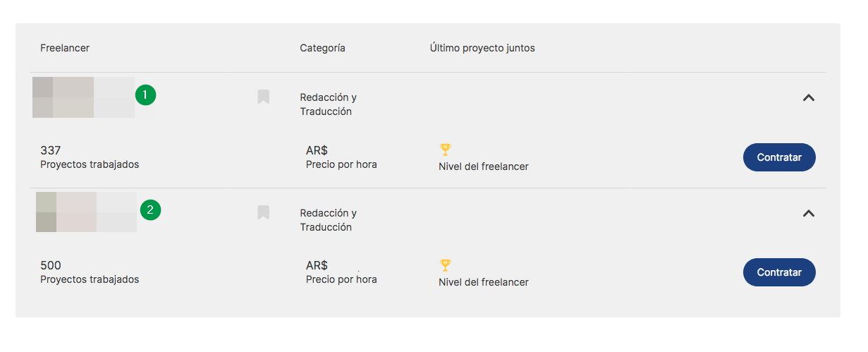Click the Último proyecto juntos header
The width and height of the screenshot is (868, 352).
482,48
